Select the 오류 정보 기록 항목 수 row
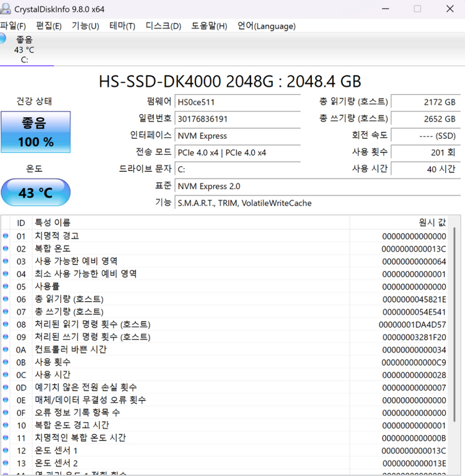This screenshot has width=465, height=476. [224, 413]
